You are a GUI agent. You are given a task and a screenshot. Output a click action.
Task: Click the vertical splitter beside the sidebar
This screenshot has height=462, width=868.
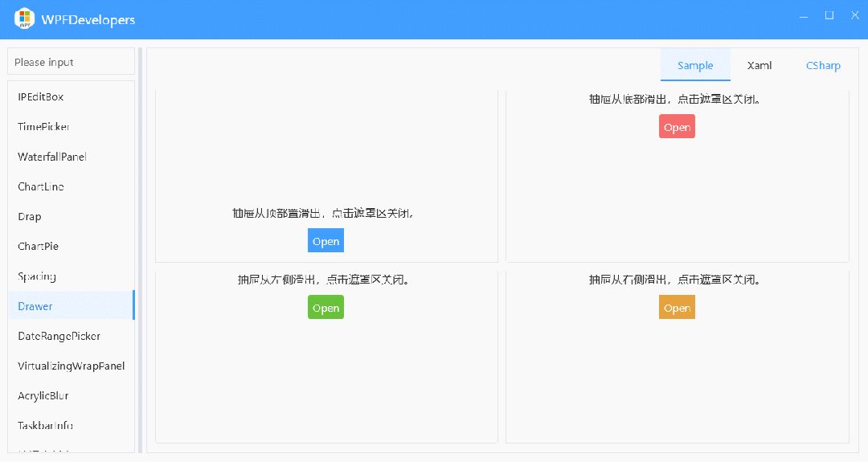coord(140,251)
